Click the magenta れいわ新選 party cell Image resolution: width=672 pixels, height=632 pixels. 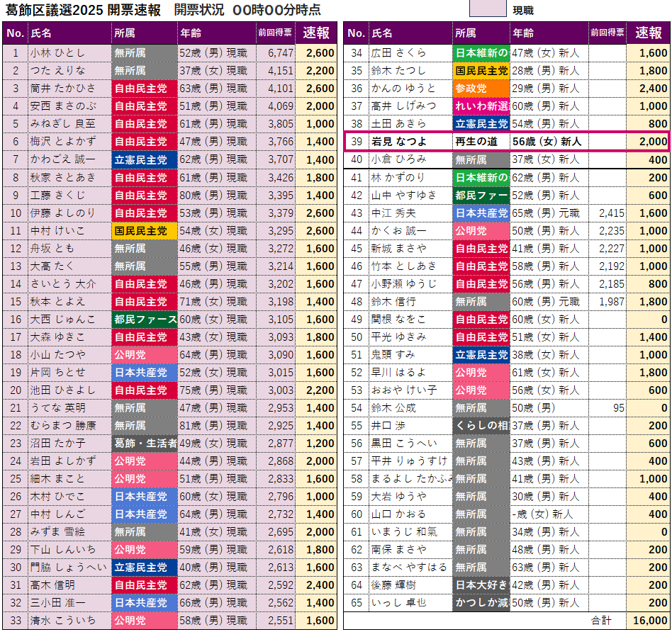(x=481, y=106)
